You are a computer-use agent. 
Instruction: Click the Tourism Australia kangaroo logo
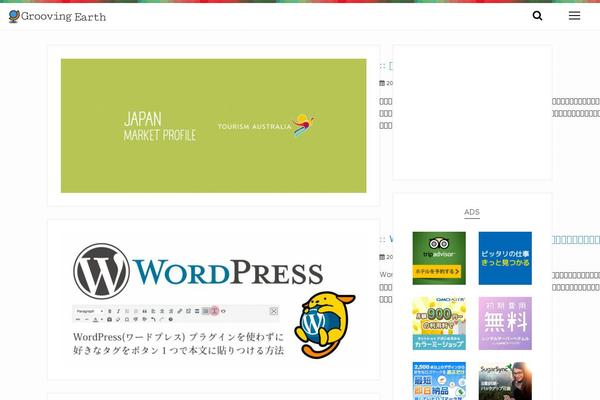[300, 124]
